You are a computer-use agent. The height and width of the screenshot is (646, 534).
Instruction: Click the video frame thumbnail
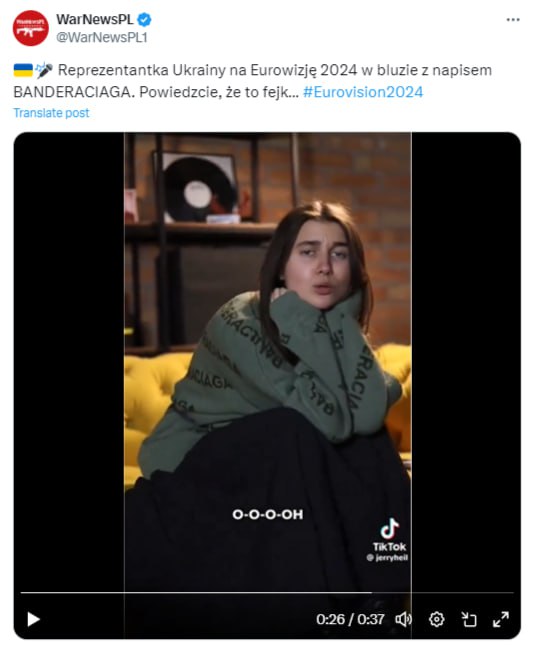[x=267, y=363]
